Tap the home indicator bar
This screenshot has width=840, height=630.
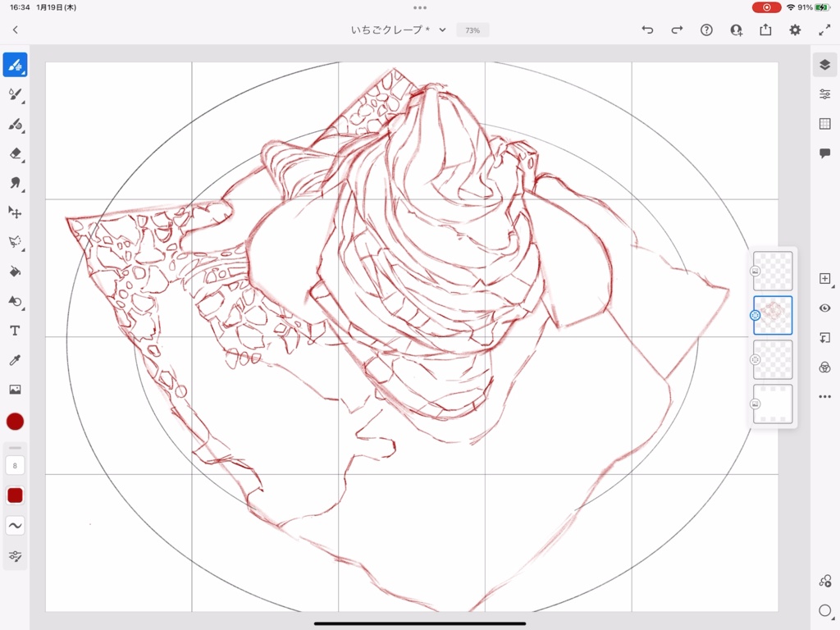(420, 623)
